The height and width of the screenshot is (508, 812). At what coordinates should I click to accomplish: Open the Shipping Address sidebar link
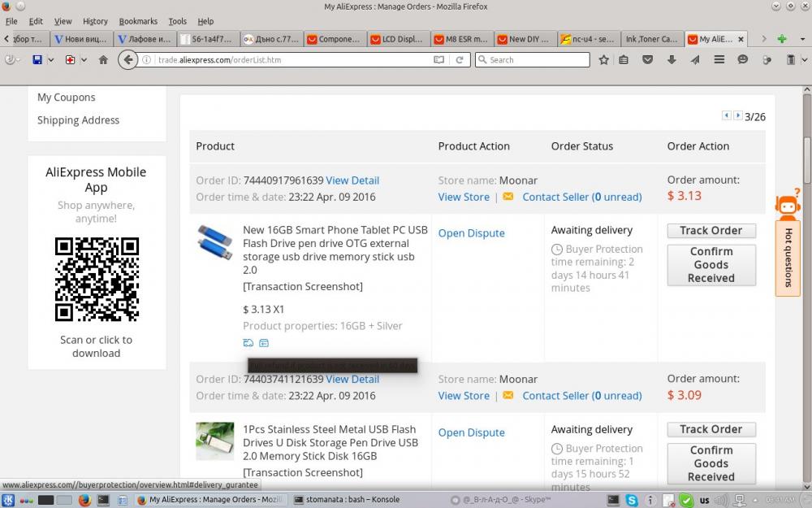coord(78,120)
